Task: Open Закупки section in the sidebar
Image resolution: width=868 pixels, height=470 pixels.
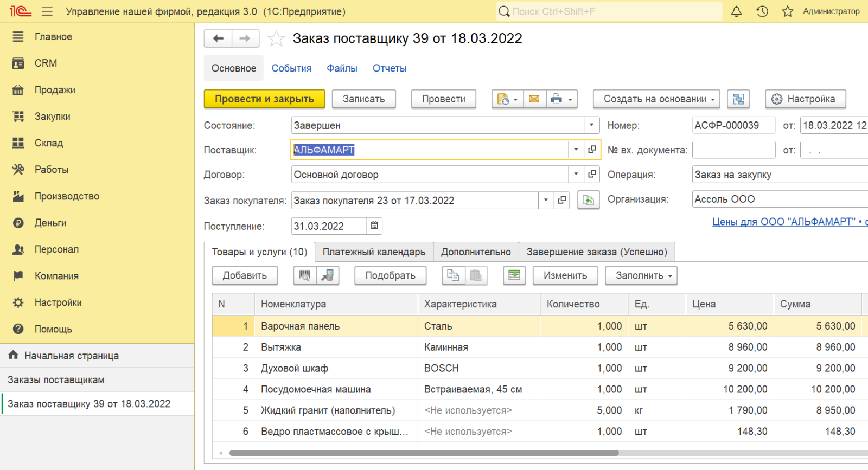Action: (53, 117)
